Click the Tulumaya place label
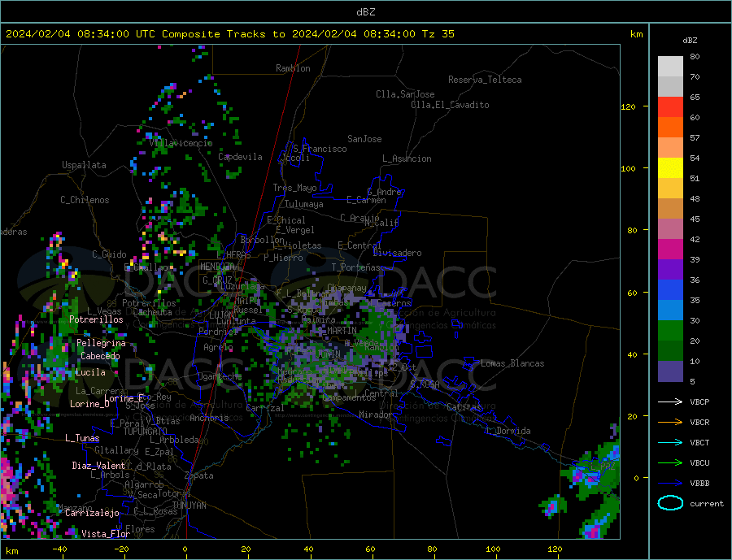 304,204
